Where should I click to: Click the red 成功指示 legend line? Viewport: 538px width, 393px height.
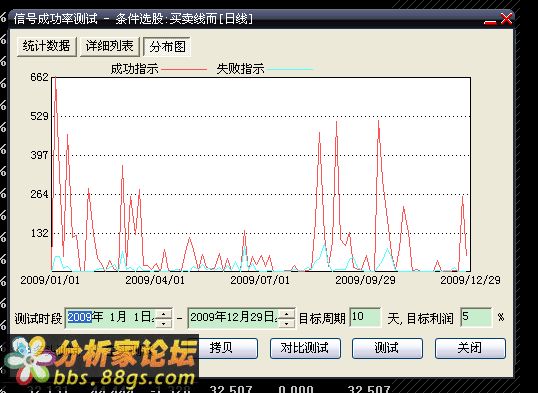184,69
